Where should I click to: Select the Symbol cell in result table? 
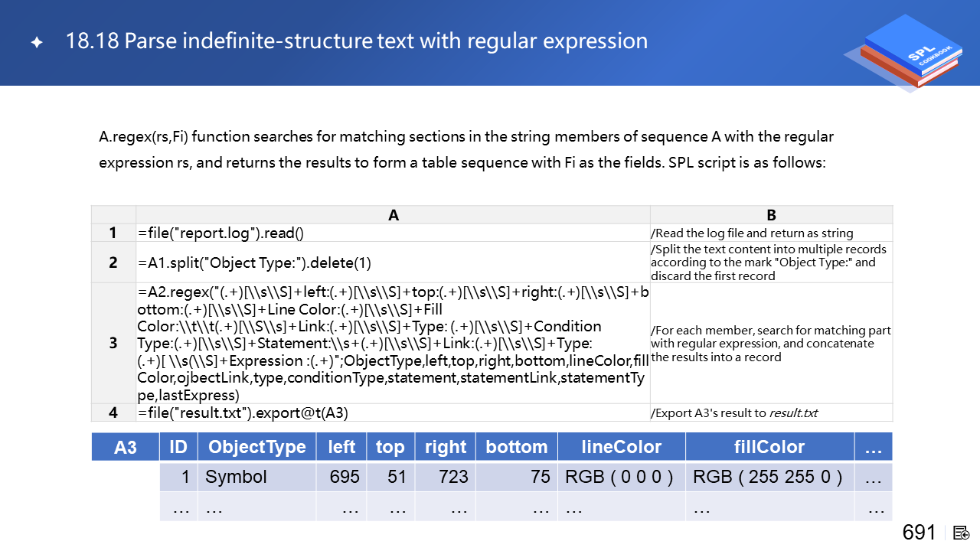[x=256, y=477]
